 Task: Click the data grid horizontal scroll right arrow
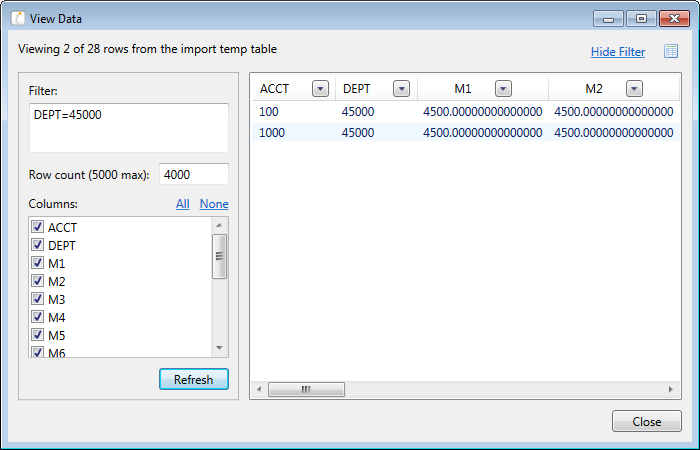click(671, 389)
